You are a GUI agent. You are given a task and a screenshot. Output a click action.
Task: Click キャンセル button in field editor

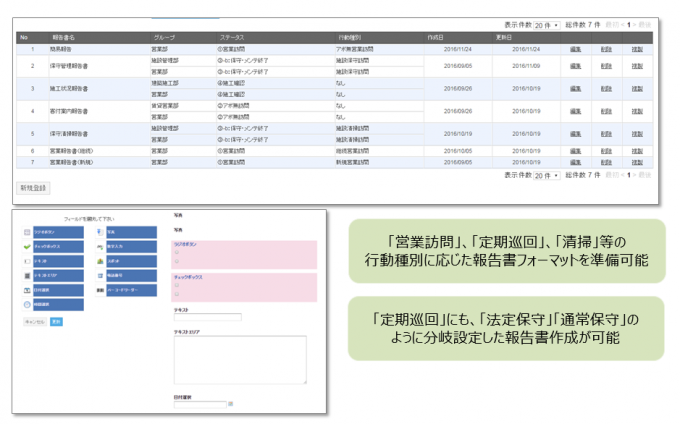pyautogui.click(x=35, y=322)
